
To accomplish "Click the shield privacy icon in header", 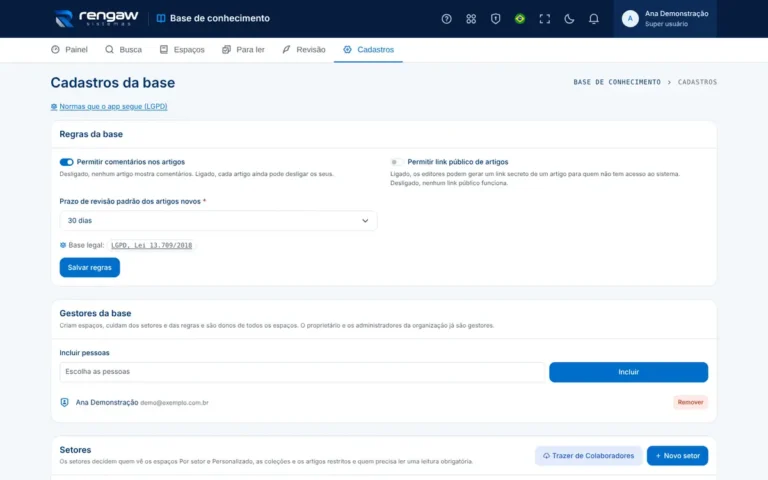I will coord(495,19).
